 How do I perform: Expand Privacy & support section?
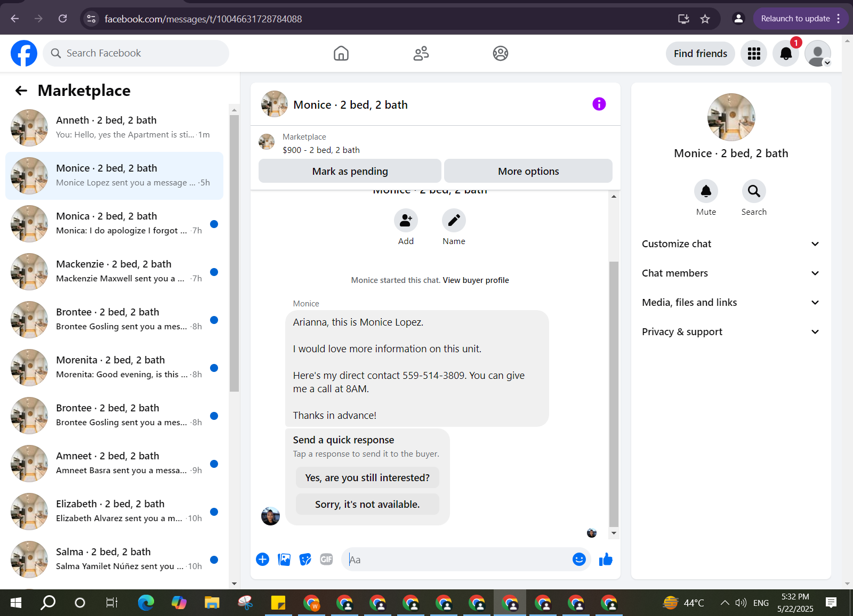coord(731,332)
